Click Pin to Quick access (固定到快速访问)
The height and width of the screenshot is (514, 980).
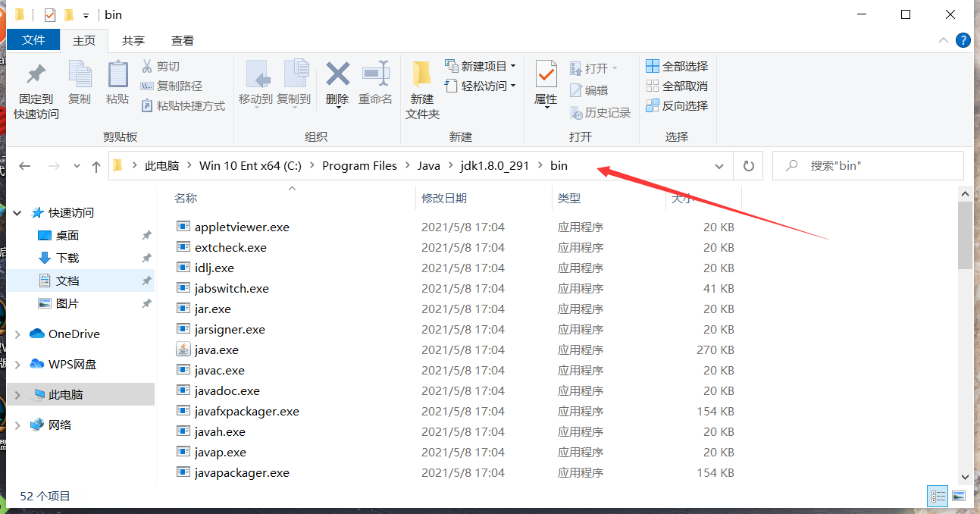coord(36,90)
